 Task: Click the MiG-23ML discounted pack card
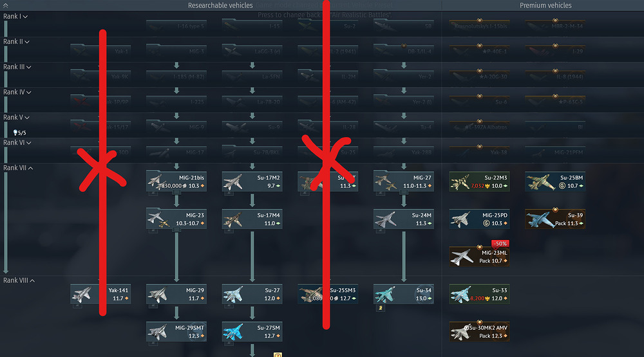point(479,257)
